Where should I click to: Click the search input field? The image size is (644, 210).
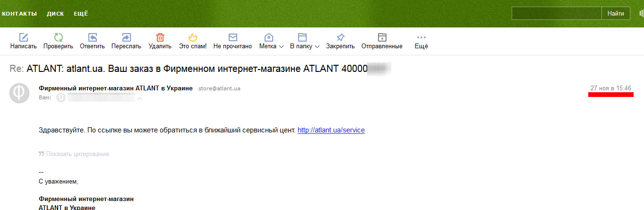click(x=557, y=14)
